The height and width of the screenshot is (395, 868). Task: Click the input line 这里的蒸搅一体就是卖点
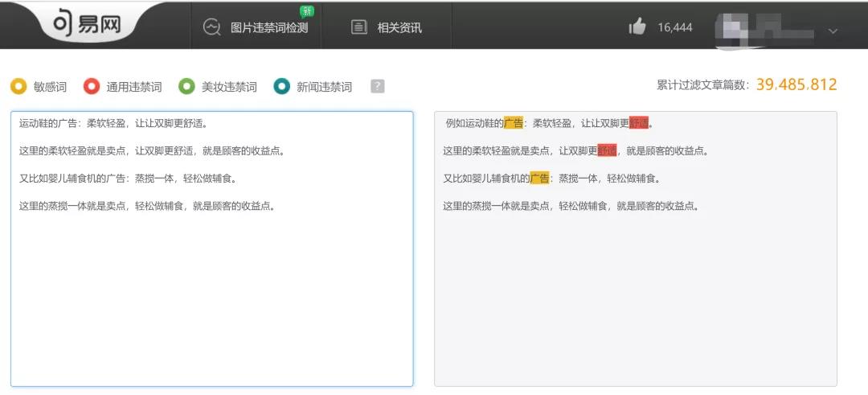coord(147,206)
